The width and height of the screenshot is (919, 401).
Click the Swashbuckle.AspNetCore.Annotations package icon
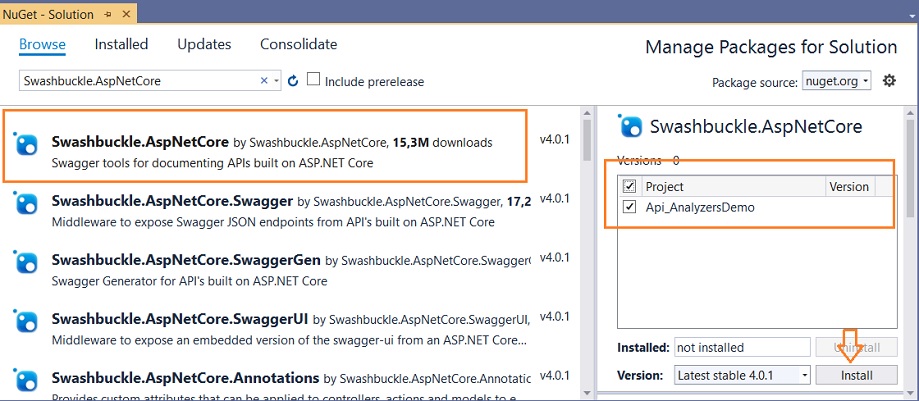(26, 380)
